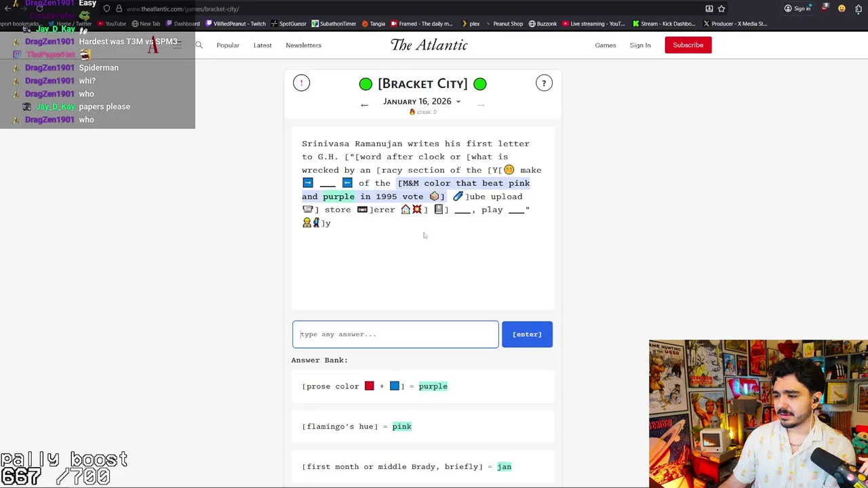The width and height of the screenshot is (868, 488).
Task: Click the highlighted M&M color clue
Action: coord(416,190)
